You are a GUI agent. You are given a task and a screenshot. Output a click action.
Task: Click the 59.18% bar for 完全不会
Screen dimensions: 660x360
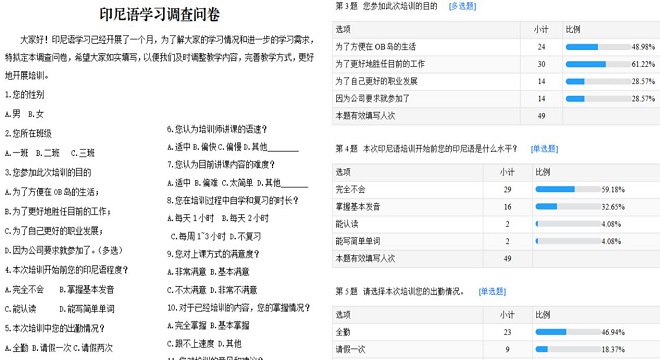click(x=568, y=189)
